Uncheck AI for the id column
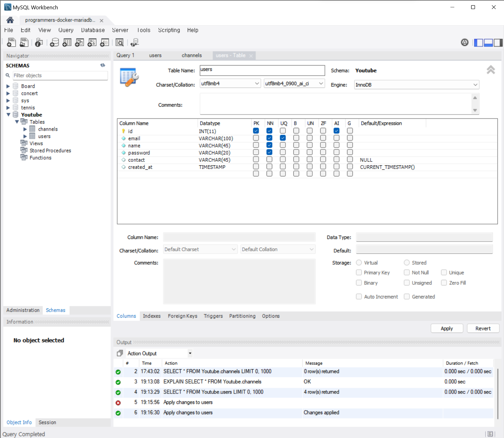The height and width of the screenshot is (438, 504). [336, 131]
